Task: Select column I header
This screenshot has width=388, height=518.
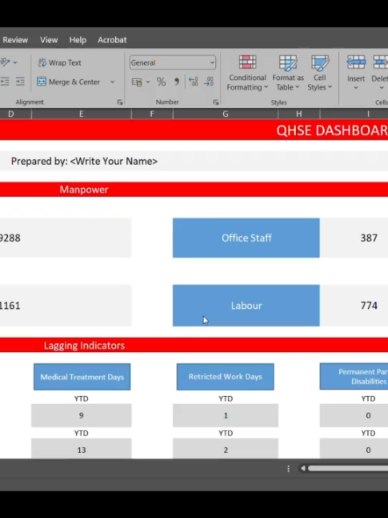Action: coord(354,114)
